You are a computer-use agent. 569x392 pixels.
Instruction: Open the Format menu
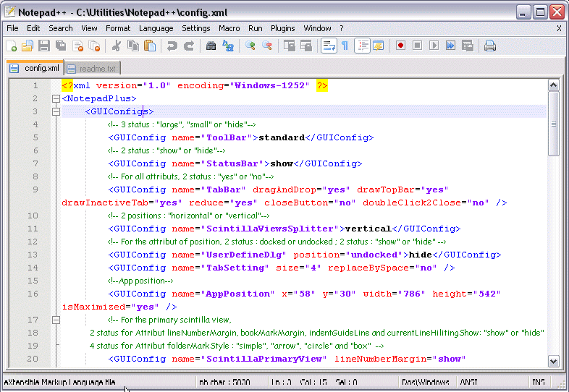click(x=118, y=28)
